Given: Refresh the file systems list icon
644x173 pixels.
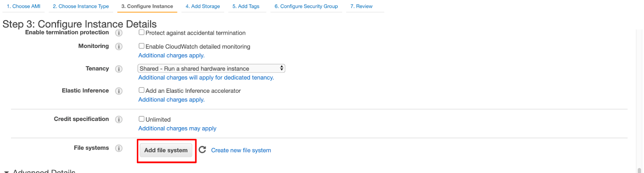Looking at the screenshot, I should pos(202,150).
